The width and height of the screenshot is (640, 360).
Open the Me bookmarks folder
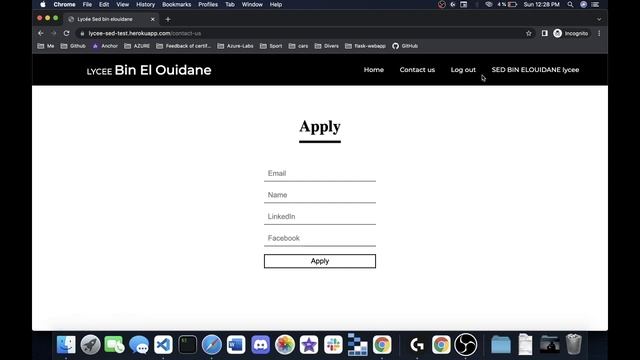pyautogui.click(x=46, y=46)
